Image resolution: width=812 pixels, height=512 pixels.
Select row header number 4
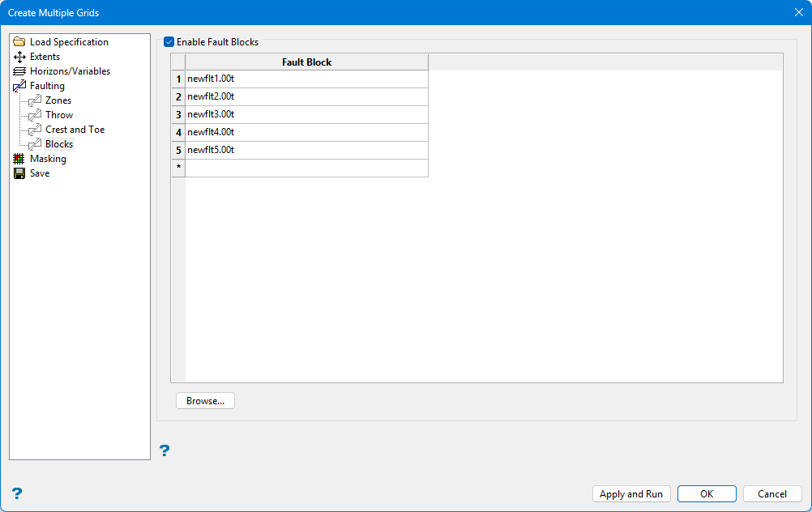pyautogui.click(x=178, y=132)
